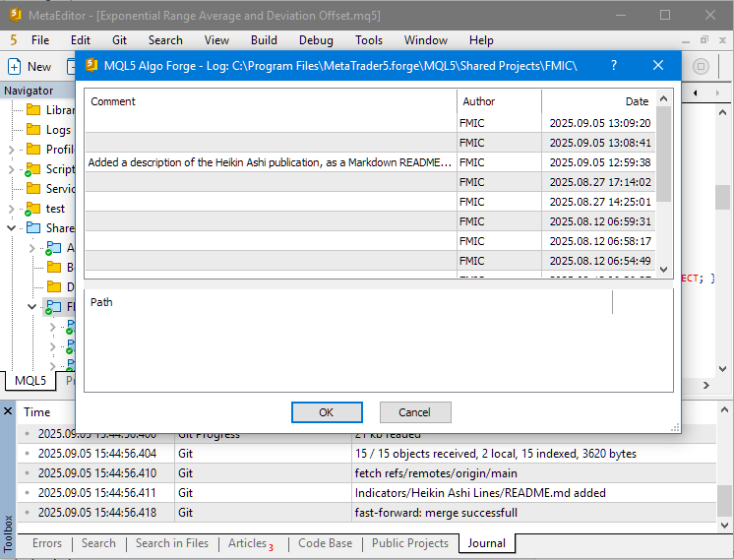Click the Path column header
Screen dimensions: 734x560
[x=348, y=302]
